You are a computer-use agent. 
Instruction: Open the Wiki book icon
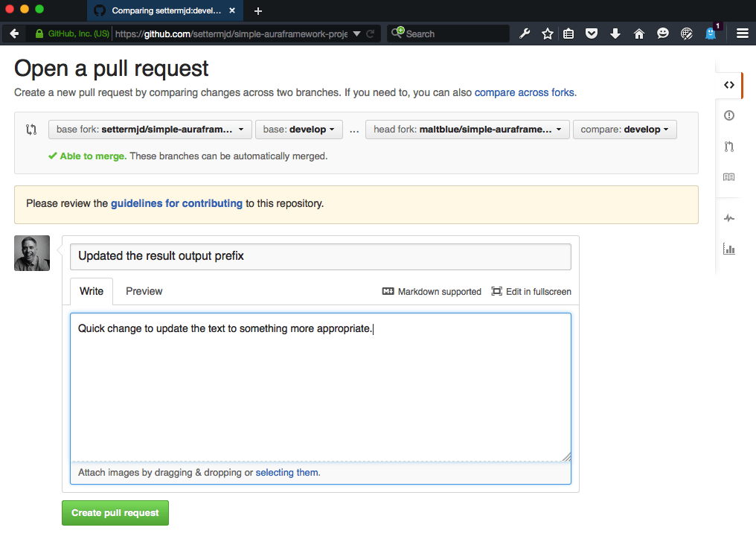[x=729, y=176]
